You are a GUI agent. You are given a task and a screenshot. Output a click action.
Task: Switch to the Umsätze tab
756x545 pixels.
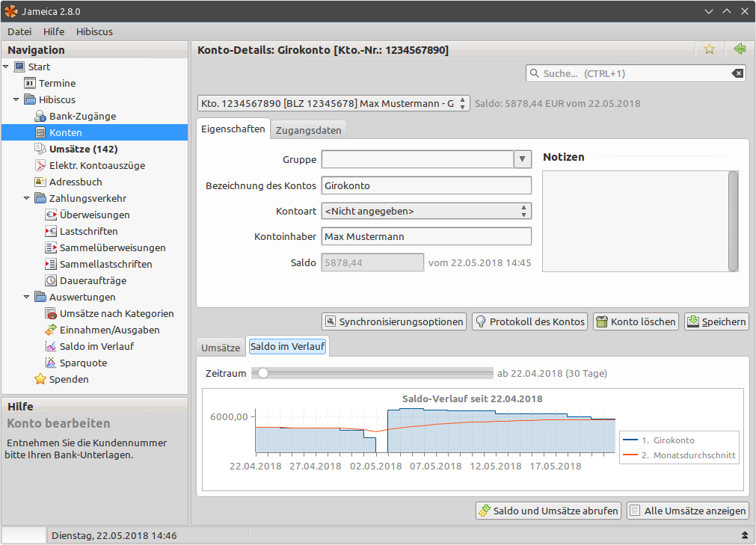(221, 348)
